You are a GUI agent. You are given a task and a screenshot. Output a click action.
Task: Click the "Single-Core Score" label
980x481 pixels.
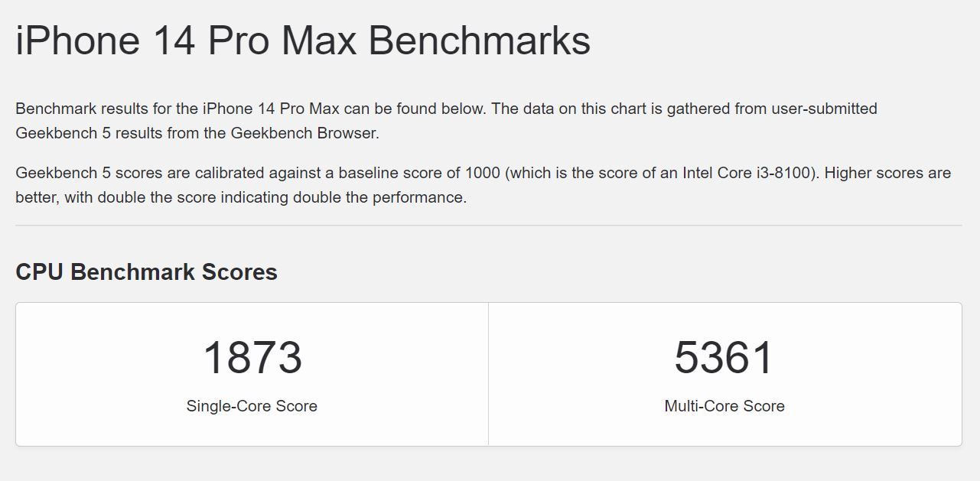click(x=252, y=406)
